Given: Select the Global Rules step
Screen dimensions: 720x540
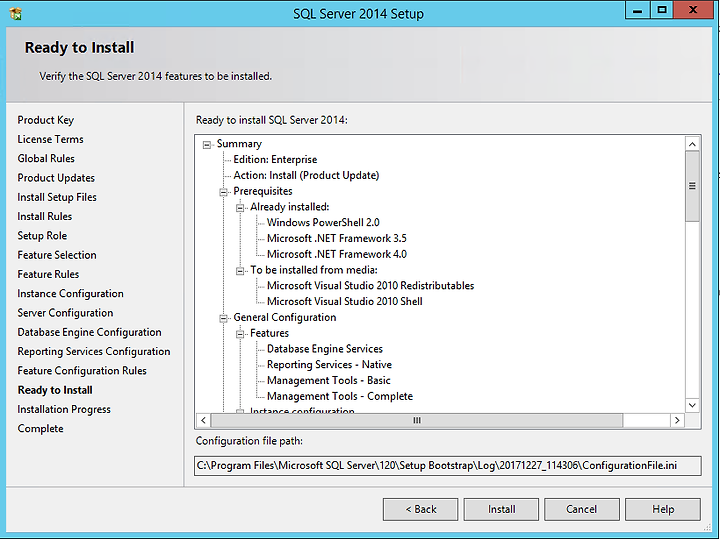Looking at the screenshot, I should 46,158.
